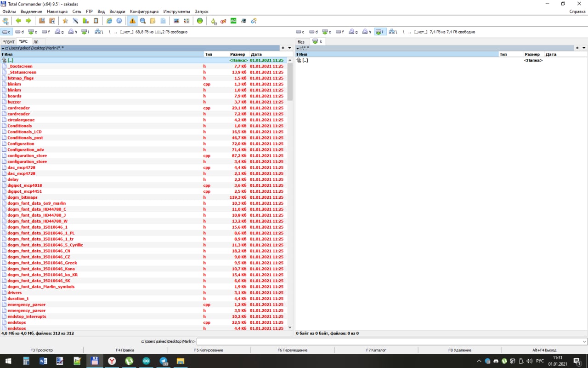The image size is (588, 368).
Task: Open left panel directory history arrow
Action: (x=290, y=48)
